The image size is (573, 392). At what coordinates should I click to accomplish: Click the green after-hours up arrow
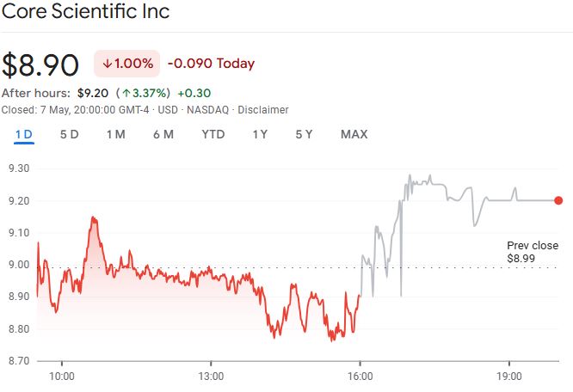pos(126,93)
